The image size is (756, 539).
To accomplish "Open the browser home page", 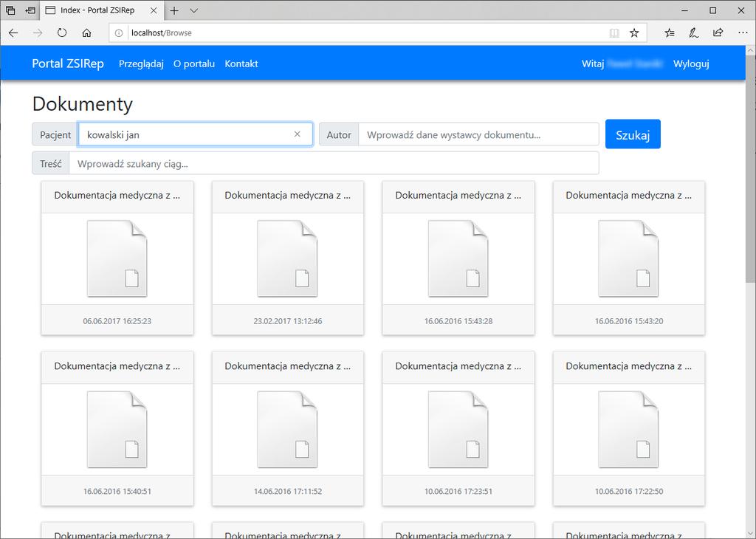I will point(87,32).
